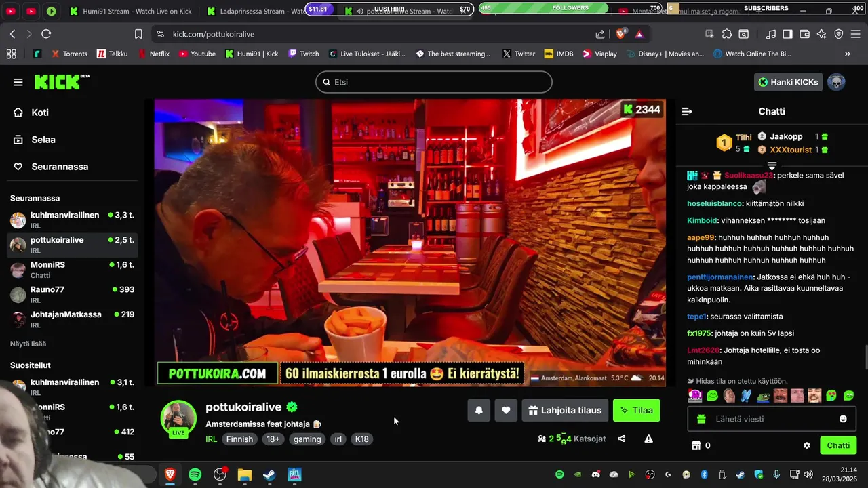The height and width of the screenshot is (488, 868).
Task: Open the Brave Wallet icon
Action: (x=805, y=34)
